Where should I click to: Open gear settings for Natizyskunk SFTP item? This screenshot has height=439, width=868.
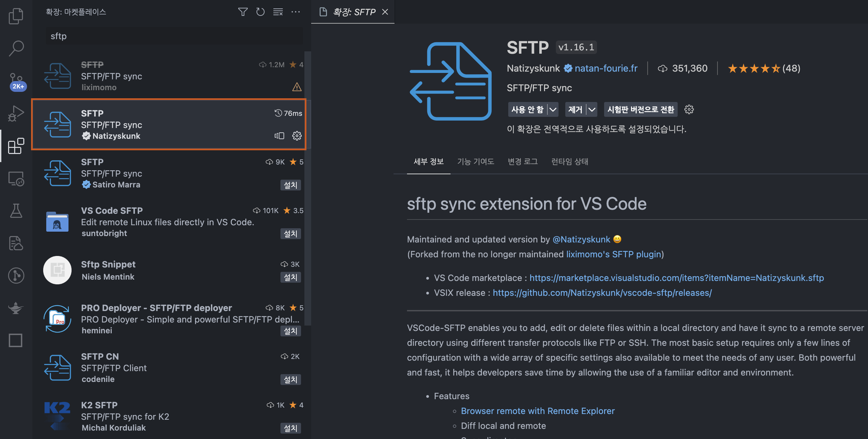pos(297,136)
